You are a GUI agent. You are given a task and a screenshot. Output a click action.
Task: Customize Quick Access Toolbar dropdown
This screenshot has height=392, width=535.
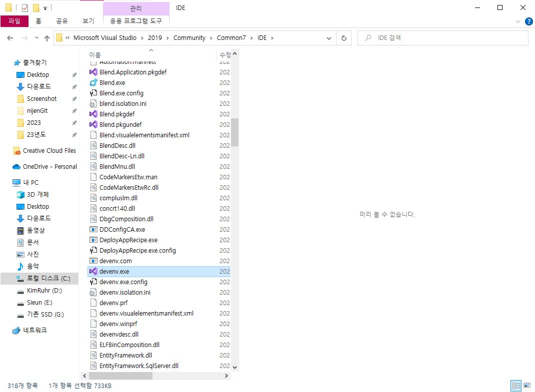pos(45,8)
